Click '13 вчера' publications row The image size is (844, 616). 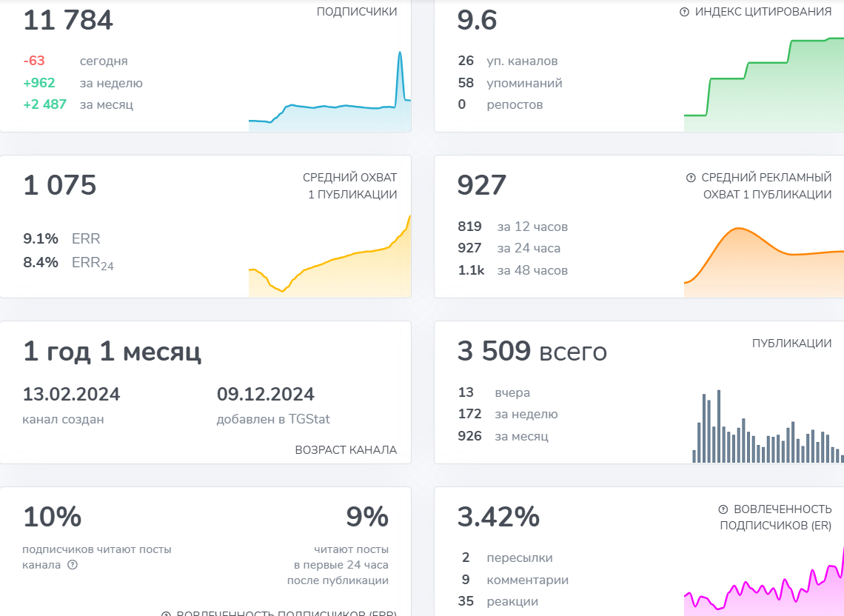click(494, 392)
